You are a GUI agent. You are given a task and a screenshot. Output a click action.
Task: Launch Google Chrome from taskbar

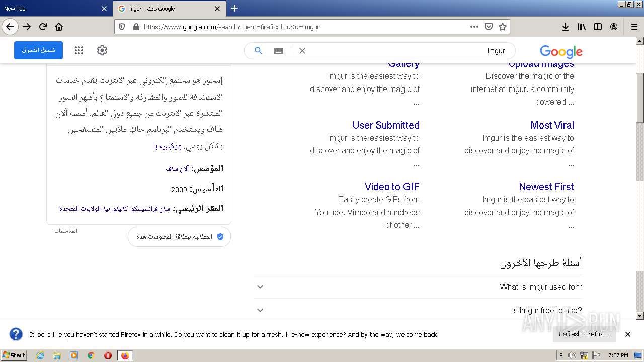(91, 355)
